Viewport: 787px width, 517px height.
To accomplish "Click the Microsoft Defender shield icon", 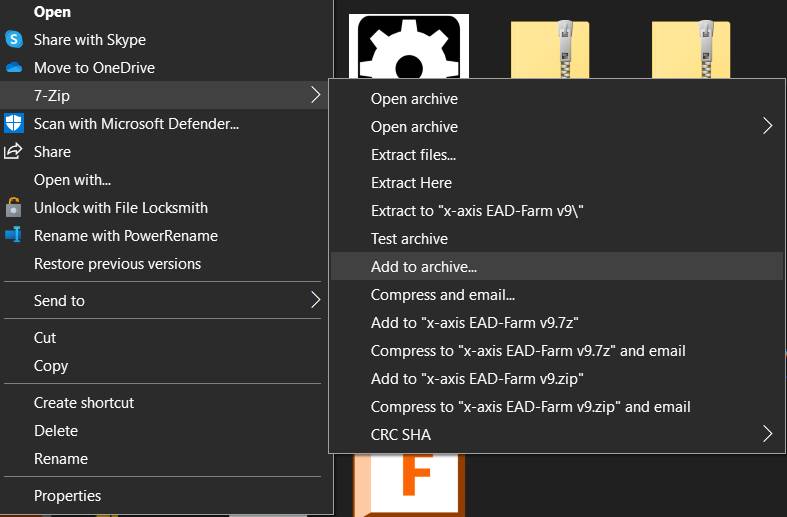I will coord(14,123).
